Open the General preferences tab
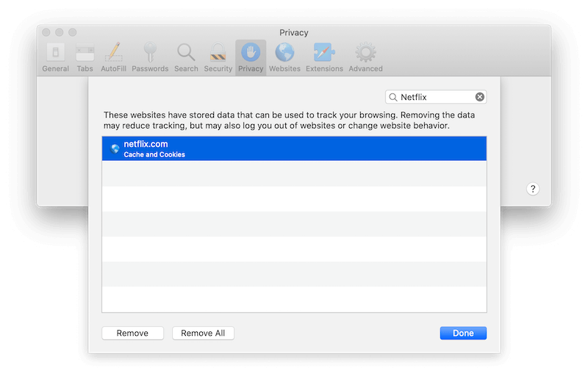 56,57
